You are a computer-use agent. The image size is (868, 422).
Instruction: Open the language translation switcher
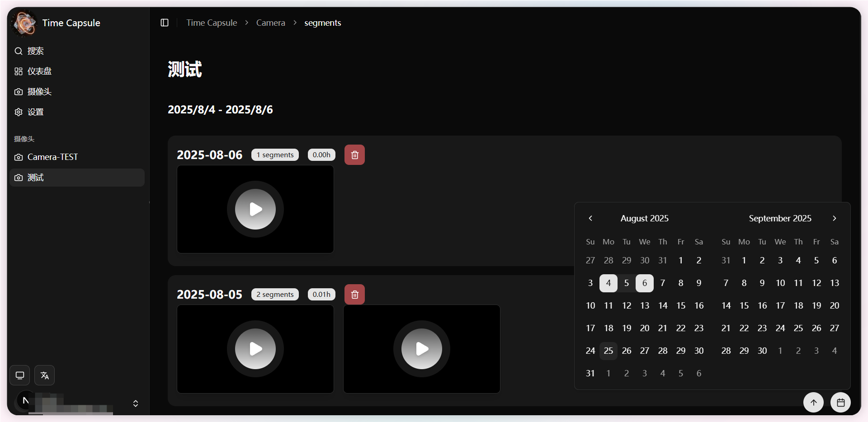tap(45, 375)
